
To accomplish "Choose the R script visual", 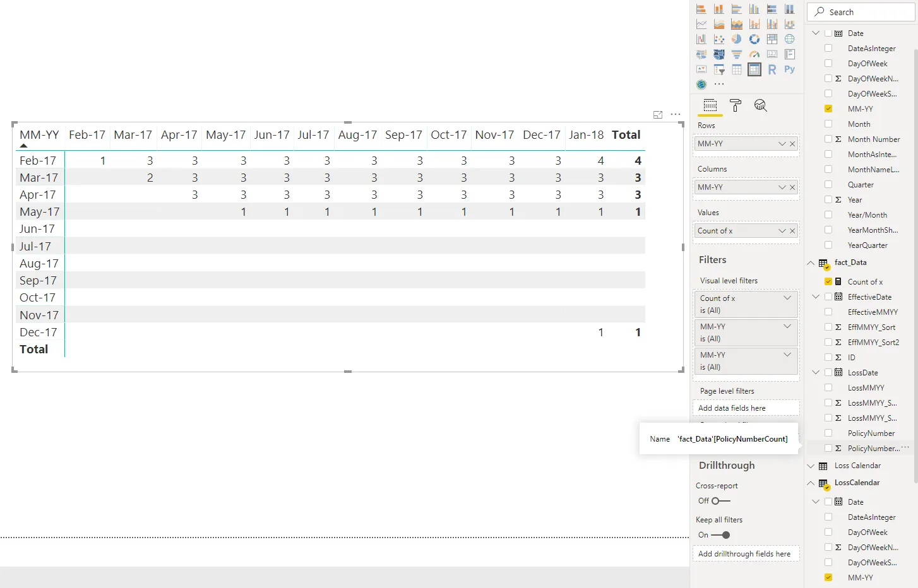I will click(x=772, y=69).
